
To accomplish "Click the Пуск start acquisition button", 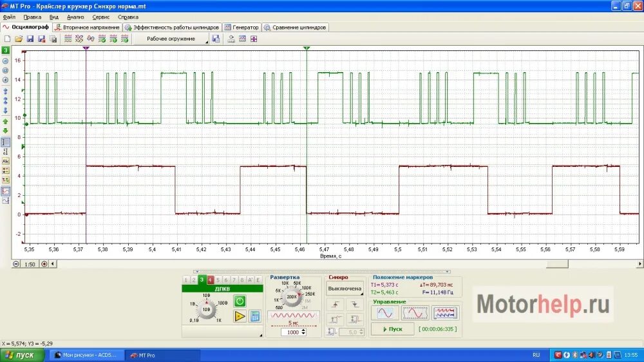I will click(392, 329).
